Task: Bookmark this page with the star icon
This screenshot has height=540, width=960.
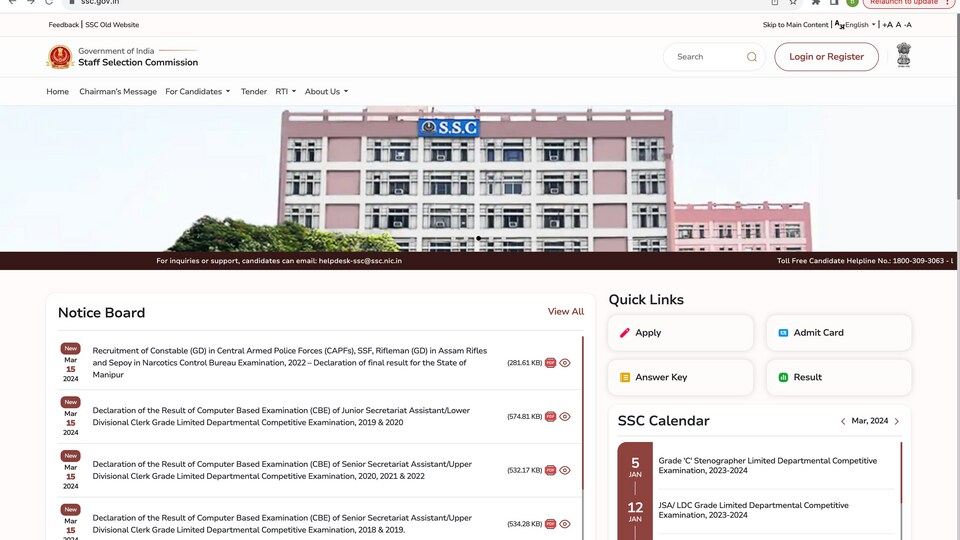Action: tap(793, 2)
